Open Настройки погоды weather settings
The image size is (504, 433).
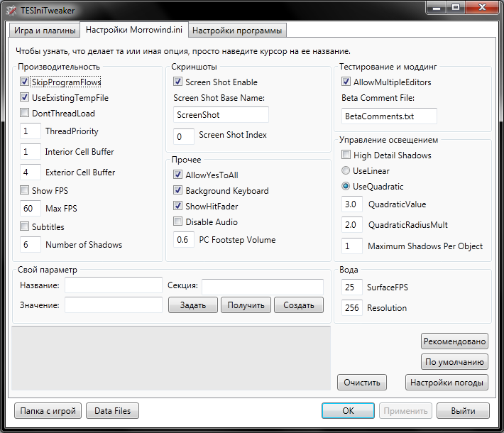(x=447, y=383)
